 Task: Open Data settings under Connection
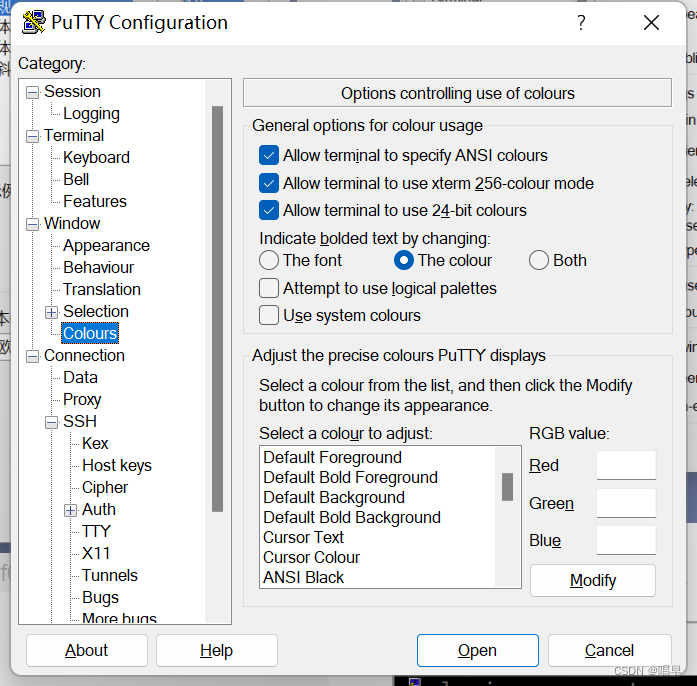click(80, 377)
